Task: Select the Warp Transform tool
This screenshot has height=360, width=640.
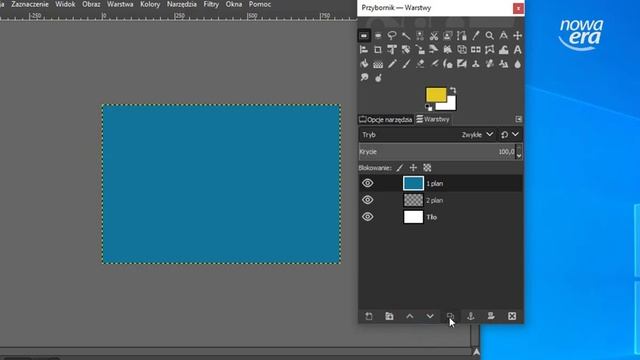Action: point(504,50)
